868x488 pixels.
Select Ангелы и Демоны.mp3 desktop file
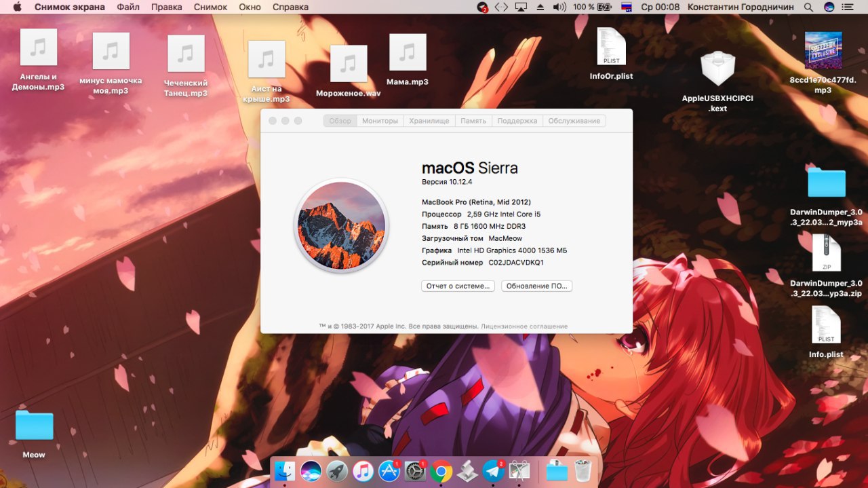(x=38, y=60)
